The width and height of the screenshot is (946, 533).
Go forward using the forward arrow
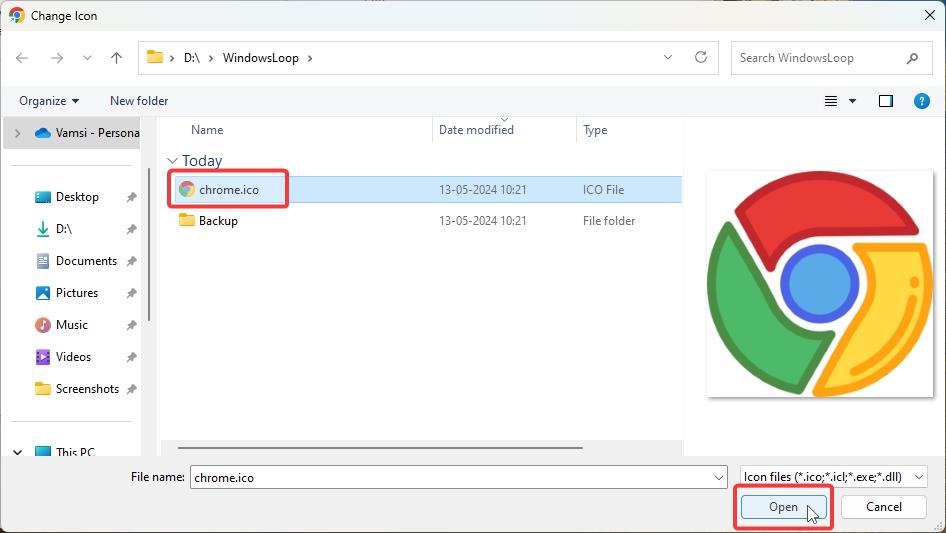57,58
